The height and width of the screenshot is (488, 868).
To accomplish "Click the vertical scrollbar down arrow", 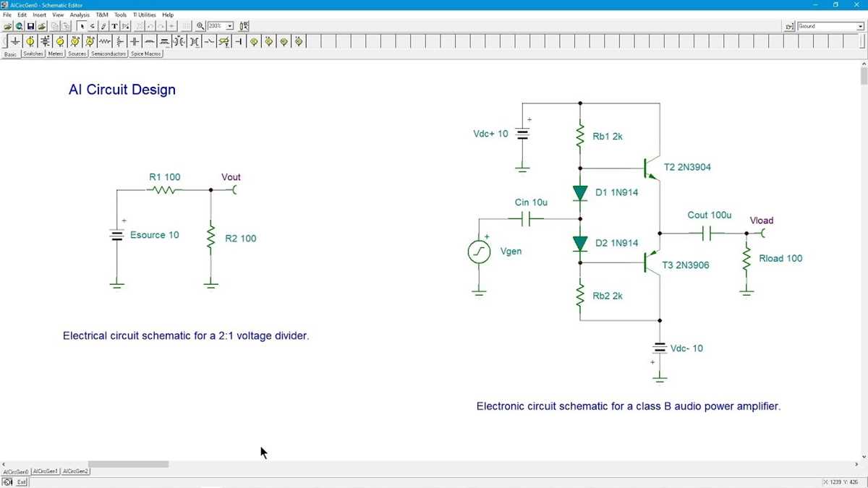I will [x=864, y=458].
